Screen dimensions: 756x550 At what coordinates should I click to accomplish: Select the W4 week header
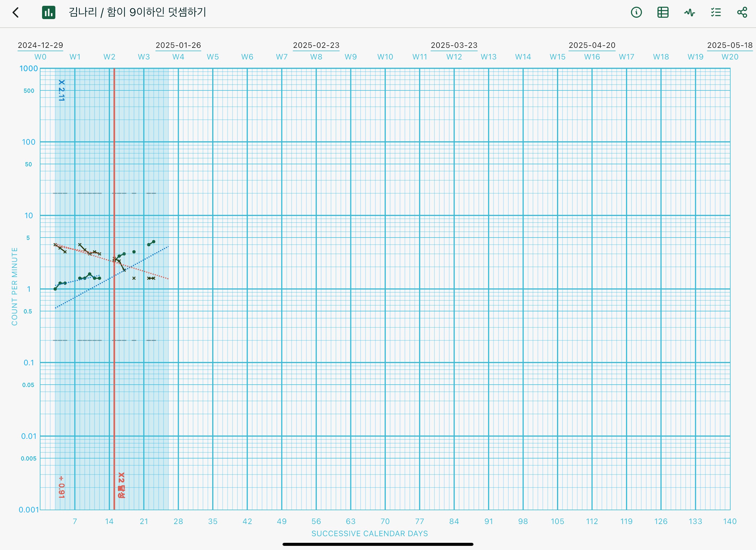click(x=178, y=57)
